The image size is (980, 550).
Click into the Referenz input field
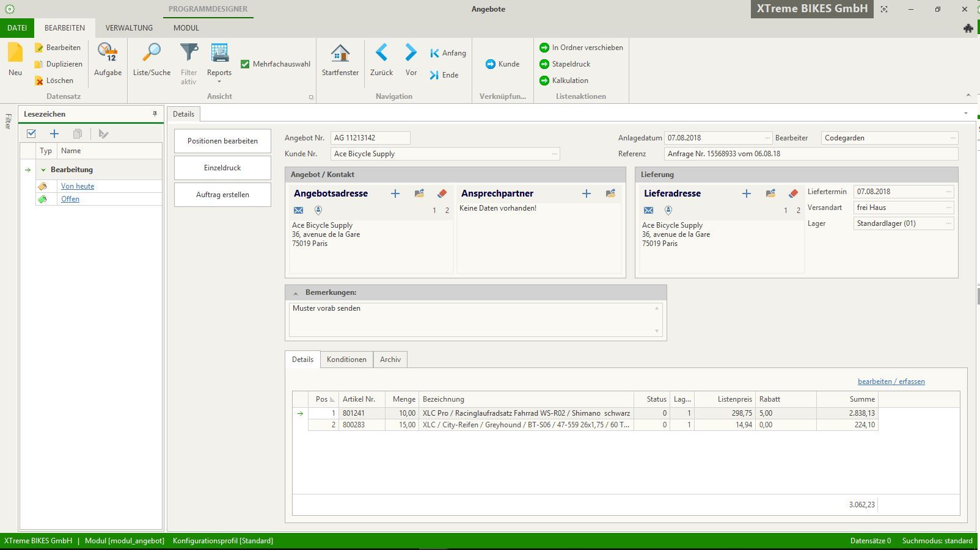810,154
